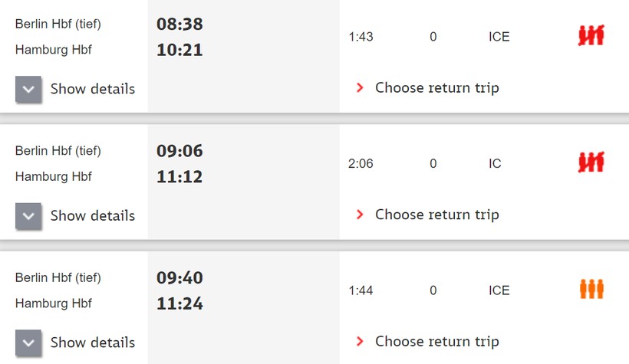Choose return trip for the 09:06 connection
629x364 pixels.
point(436,215)
